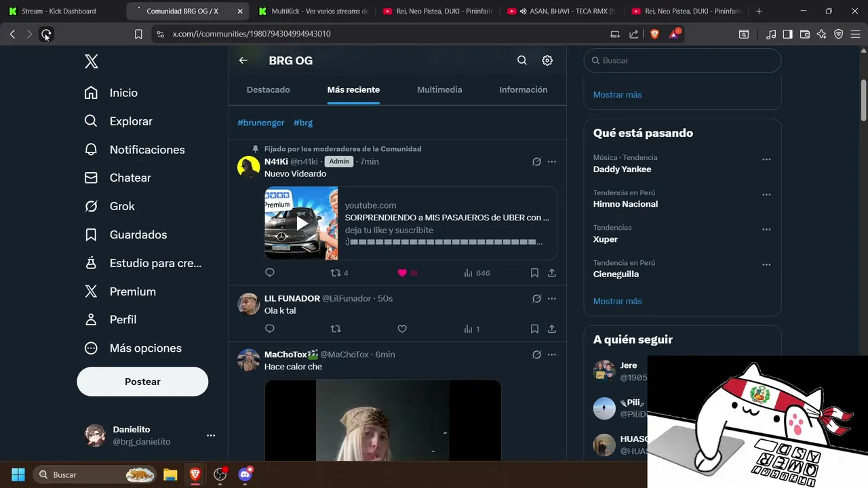Open account options next to Danielito
This screenshot has width=868, height=488.
211,435
